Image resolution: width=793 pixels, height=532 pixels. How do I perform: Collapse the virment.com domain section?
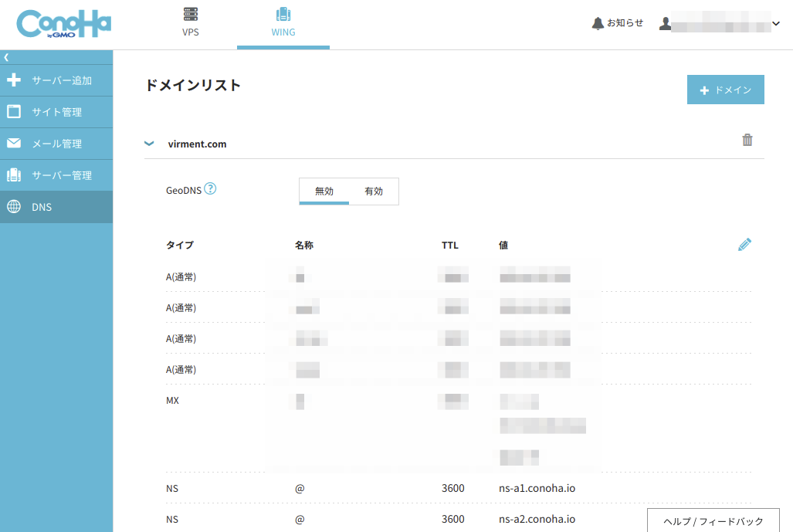point(149,143)
